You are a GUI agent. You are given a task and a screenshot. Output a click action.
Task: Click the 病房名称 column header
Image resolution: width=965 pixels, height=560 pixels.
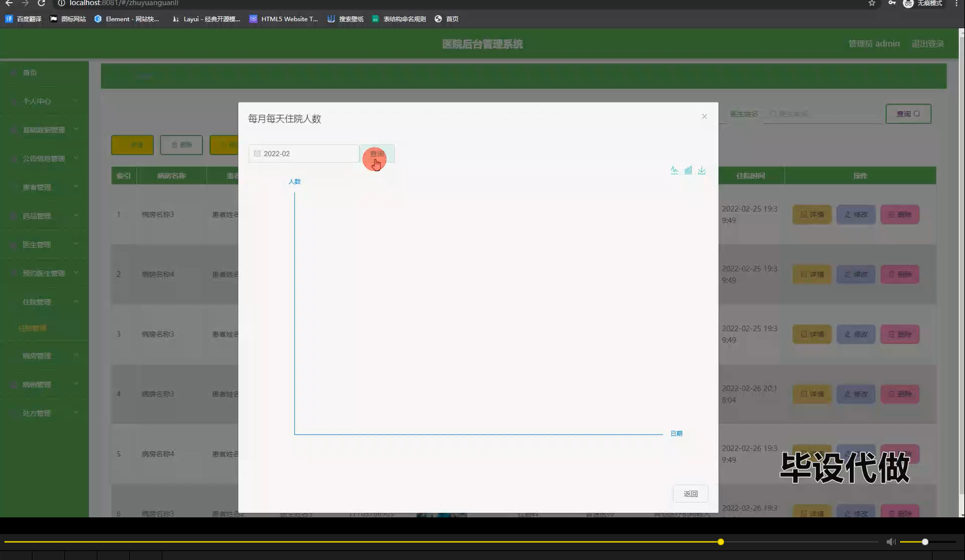pyautogui.click(x=171, y=176)
